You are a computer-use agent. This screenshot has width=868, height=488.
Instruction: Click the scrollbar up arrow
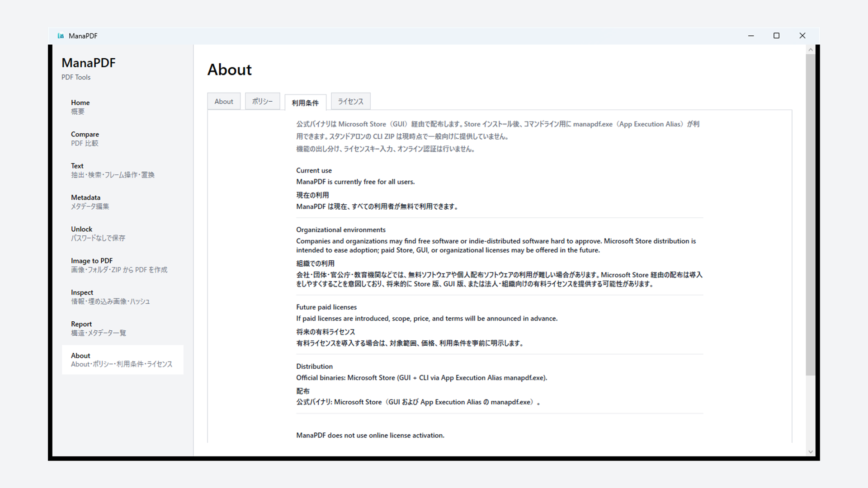[x=811, y=49]
